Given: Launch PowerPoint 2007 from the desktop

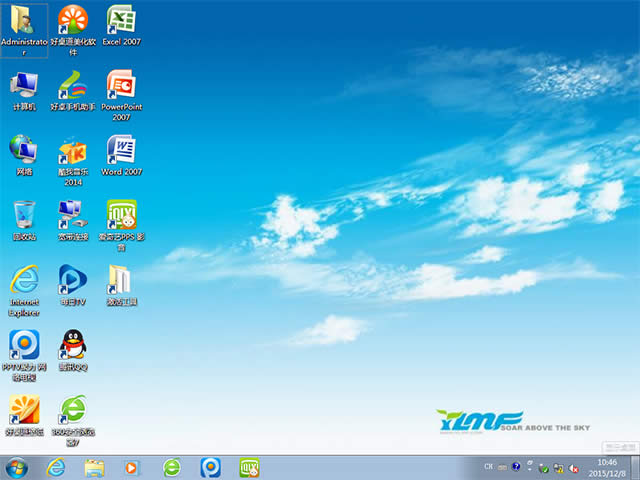Looking at the screenshot, I should pyautogui.click(x=120, y=84).
